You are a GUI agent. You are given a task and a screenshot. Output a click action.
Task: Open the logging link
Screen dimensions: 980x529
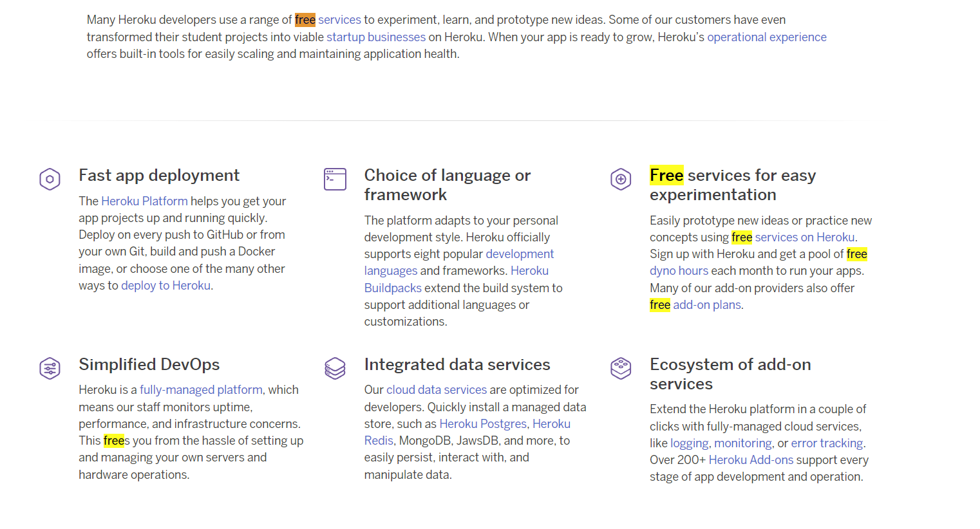pos(689,443)
